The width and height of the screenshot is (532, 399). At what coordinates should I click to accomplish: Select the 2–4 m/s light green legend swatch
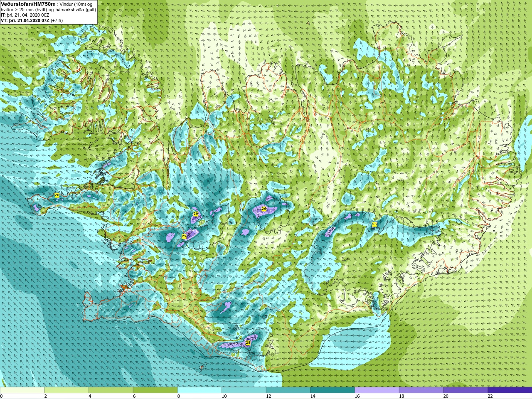(x=66, y=390)
